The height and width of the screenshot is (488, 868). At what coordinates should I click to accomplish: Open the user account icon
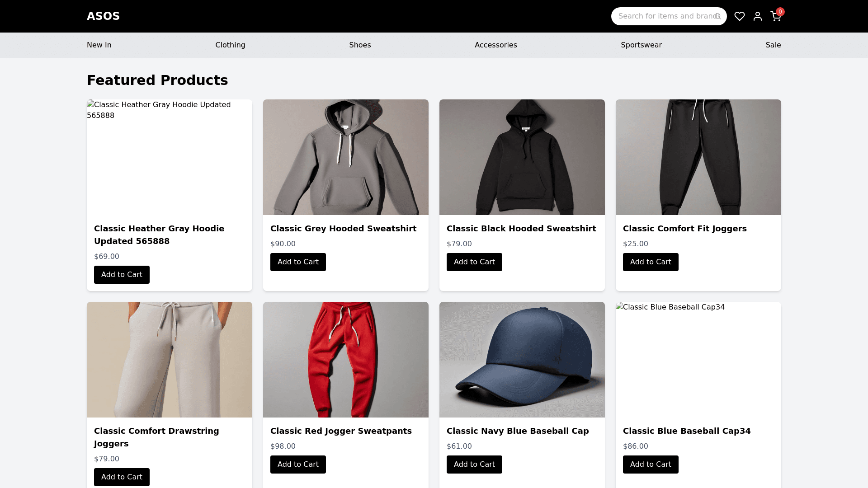click(x=758, y=16)
